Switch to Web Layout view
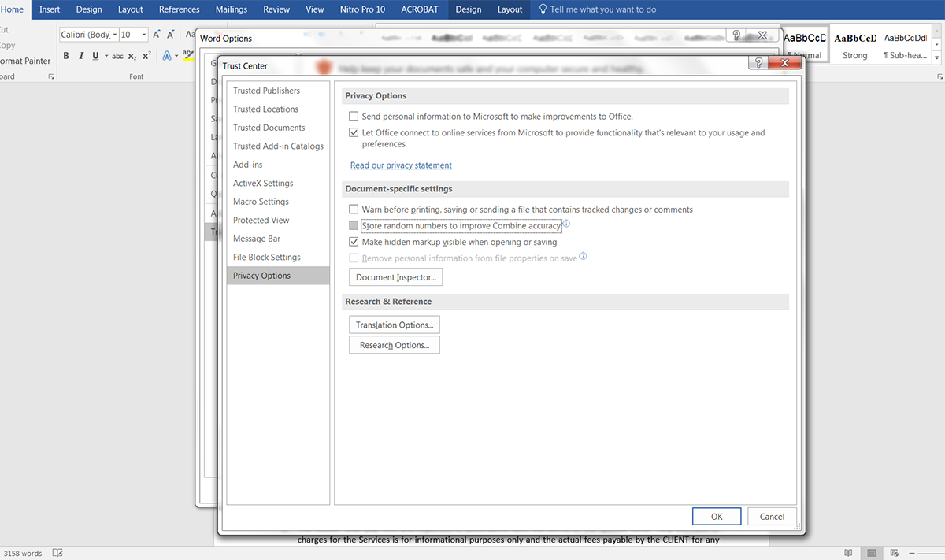This screenshot has height=560, width=945. coord(895,554)
